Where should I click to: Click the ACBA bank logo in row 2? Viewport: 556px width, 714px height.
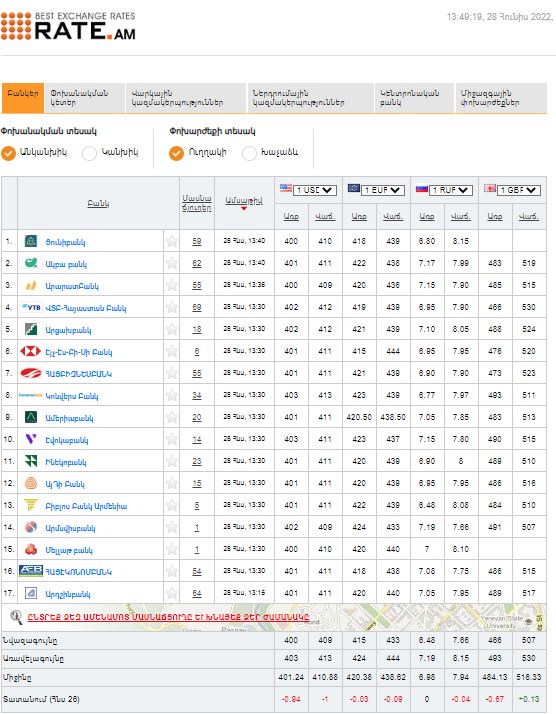31,263
